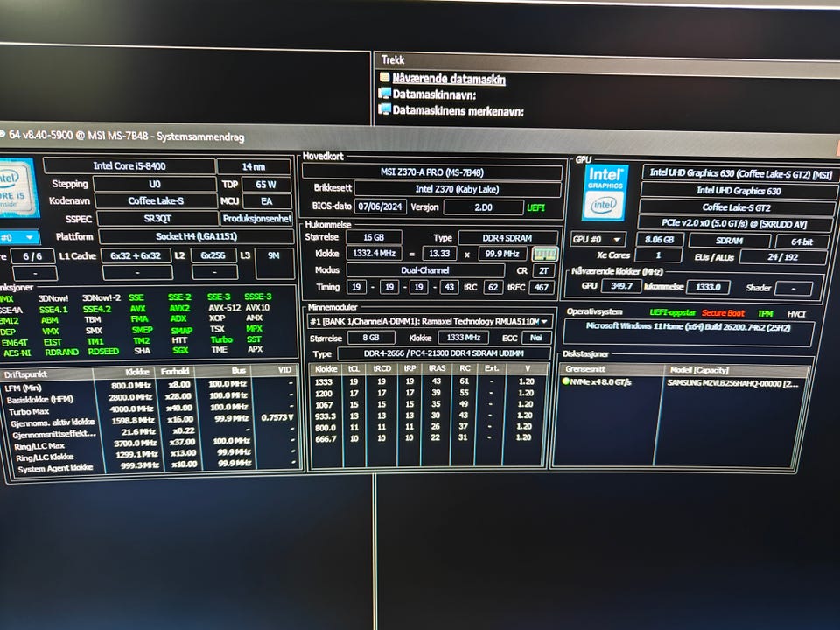Select the Datamaskinnavn entry in Trekk list

(x=435, y=94)
